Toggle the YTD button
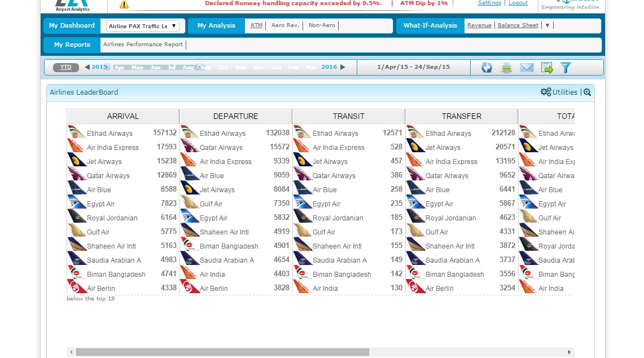 65,67
